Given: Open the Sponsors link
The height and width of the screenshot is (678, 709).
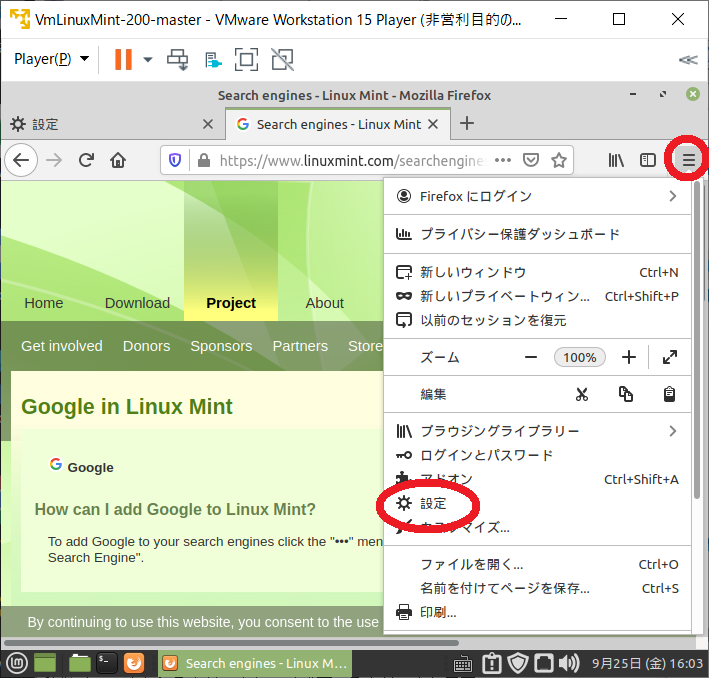Looking at the screenshot, I should tap(221, 346).
